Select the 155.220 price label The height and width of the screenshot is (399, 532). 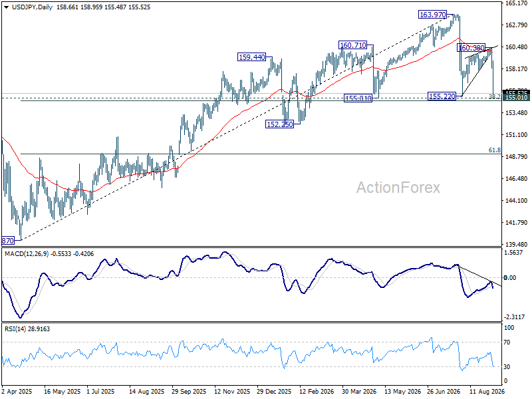[x=442, y=96]
